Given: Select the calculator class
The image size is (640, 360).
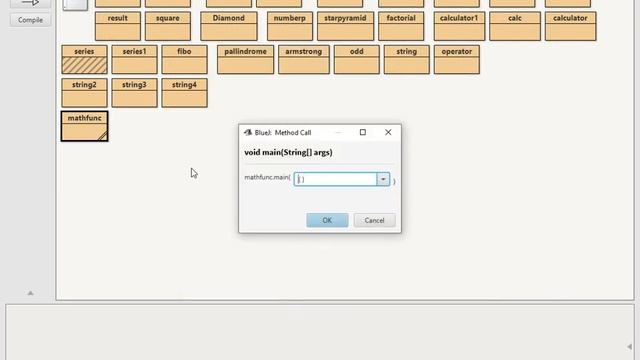Looking at the screenshot, I should 571,26.
